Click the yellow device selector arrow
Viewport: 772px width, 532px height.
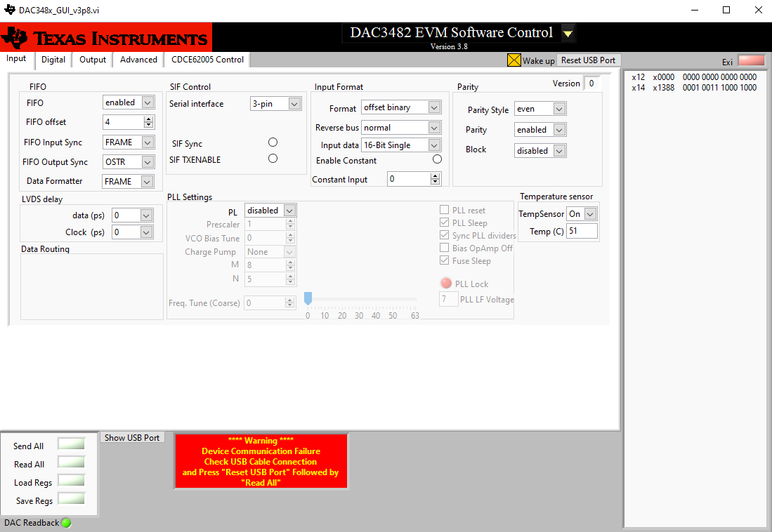(x=568, y=34)
